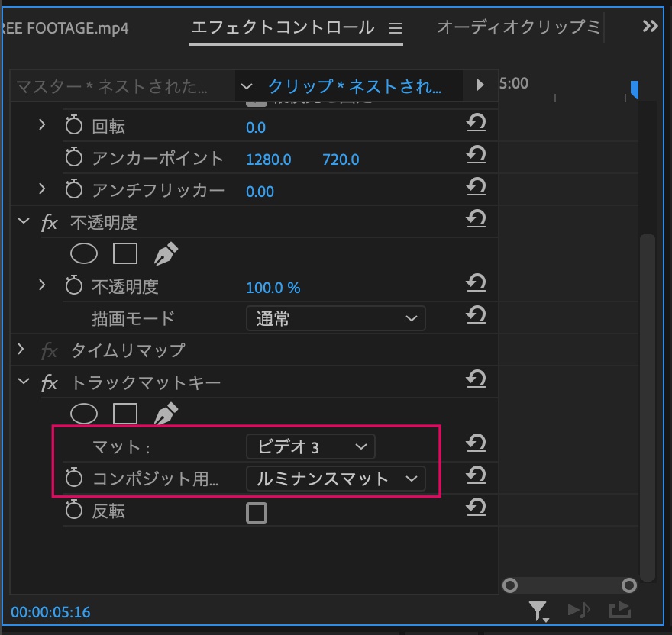Select the マスター * ネストされた tab

pyautogui.click(x=111, y=86)
